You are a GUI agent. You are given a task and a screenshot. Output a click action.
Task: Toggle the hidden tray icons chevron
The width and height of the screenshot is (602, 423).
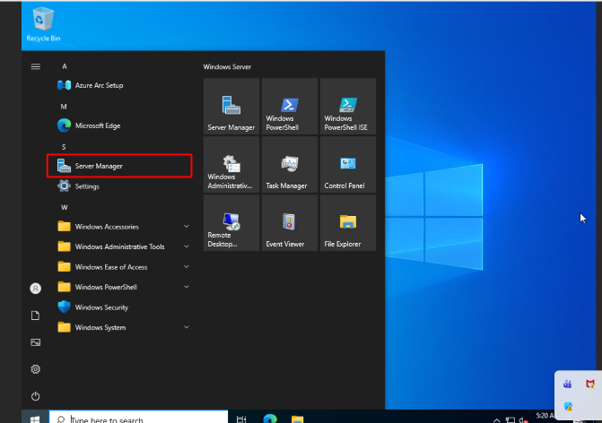(496, 420)
